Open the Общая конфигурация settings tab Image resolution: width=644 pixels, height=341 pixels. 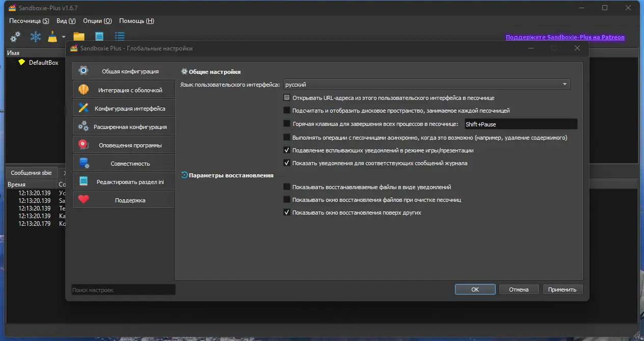click(124, 71)
